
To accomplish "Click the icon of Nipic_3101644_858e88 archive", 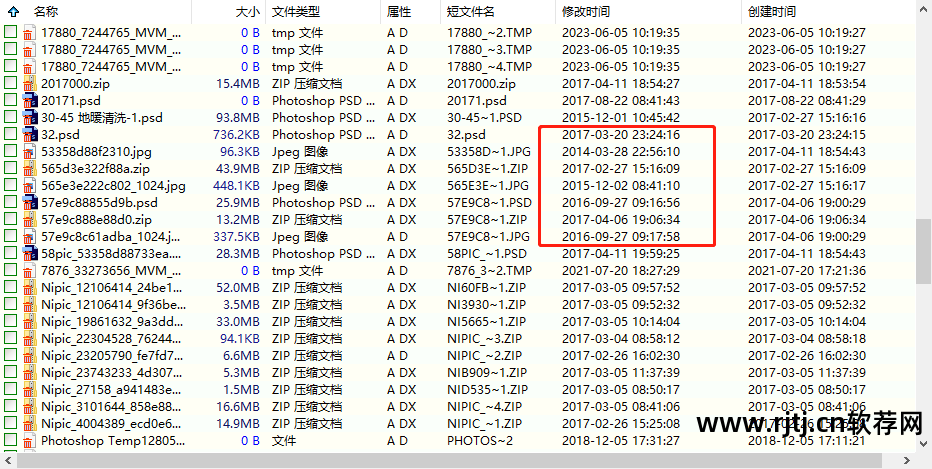I will coord(29,407).
